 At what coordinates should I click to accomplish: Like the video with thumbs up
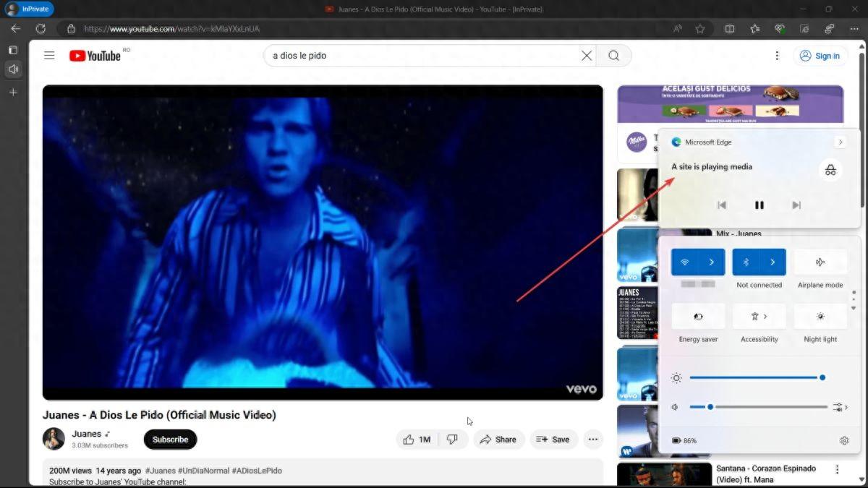(417, 440)
